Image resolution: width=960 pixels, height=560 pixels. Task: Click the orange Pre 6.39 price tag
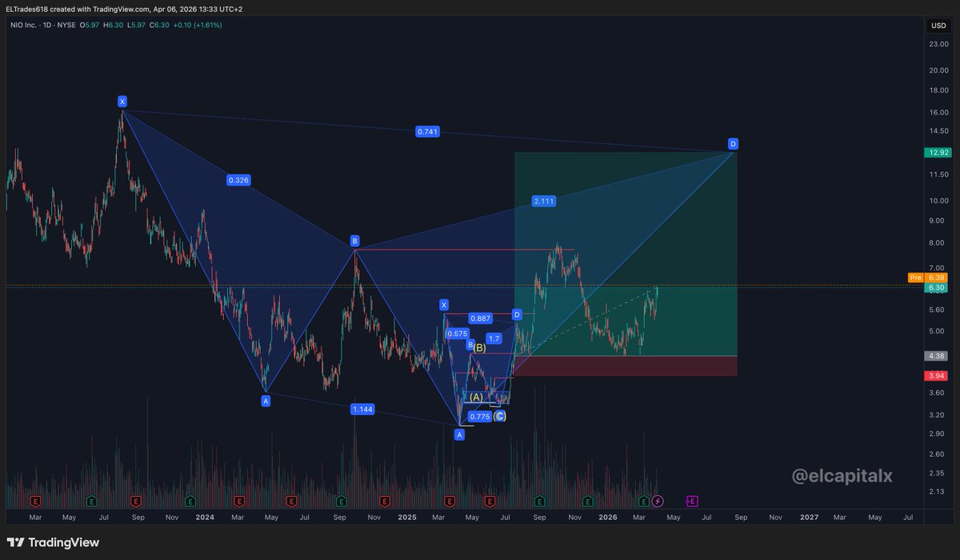[928, 278]
